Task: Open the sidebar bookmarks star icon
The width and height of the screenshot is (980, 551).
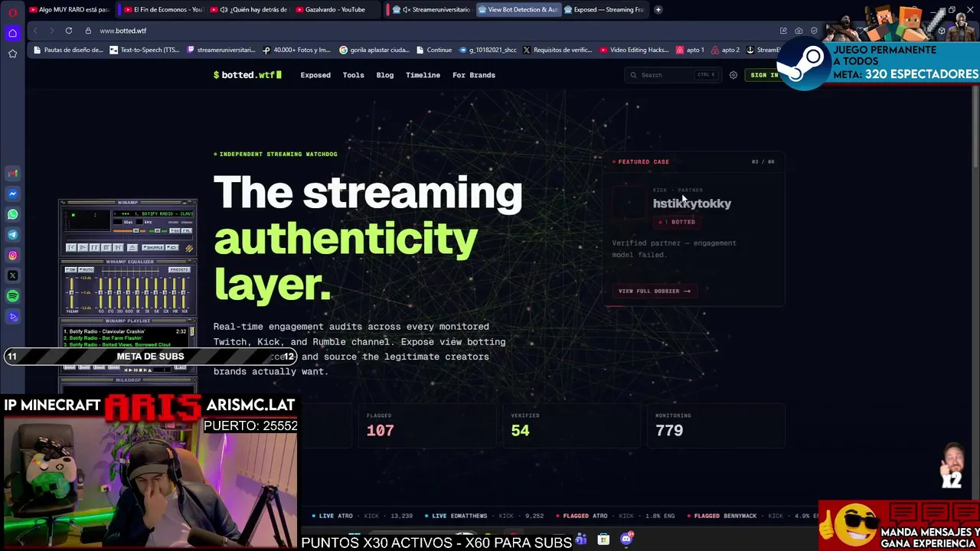Action: click(12, 54)
